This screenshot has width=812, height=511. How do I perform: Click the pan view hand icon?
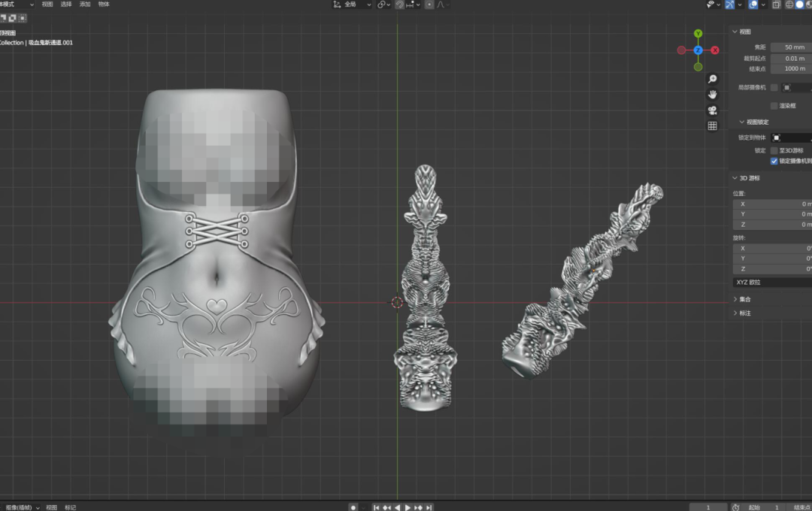(712, 95)
